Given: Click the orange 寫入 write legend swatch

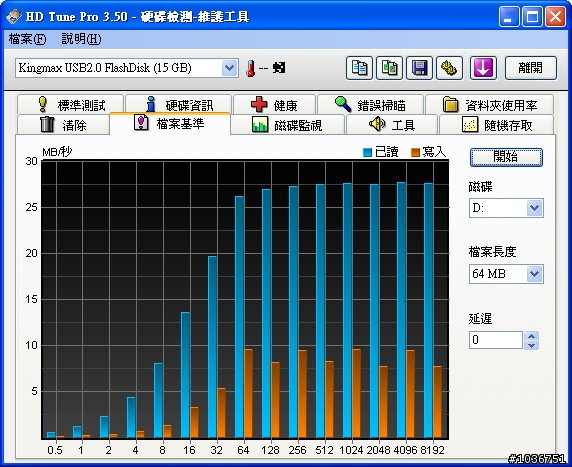Looking at the screenshot, I should [x=415, y=153].
